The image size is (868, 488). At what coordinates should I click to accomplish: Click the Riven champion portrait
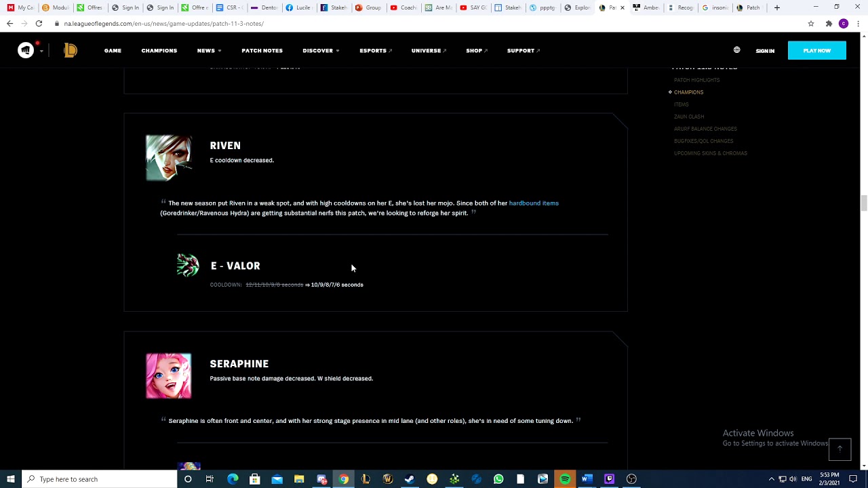[169, 158]
